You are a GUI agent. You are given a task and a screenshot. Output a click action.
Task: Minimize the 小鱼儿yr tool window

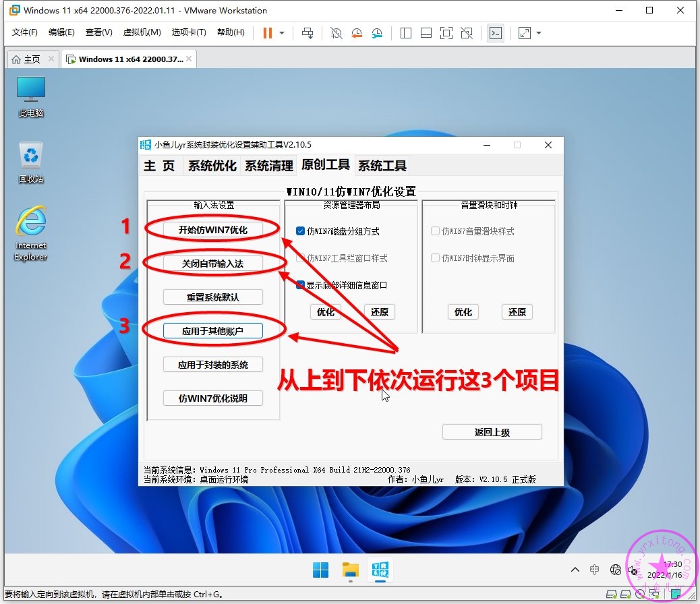coord(487,145)
